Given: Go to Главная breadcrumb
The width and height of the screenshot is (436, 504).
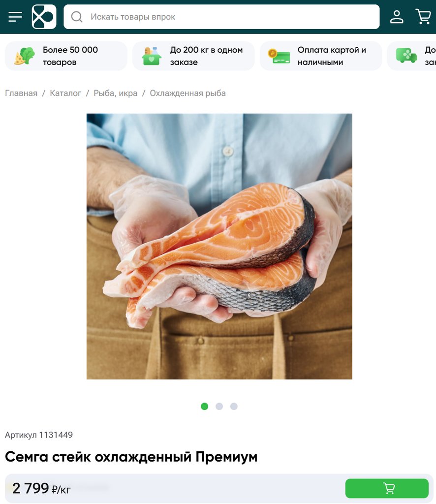Looking at the screenshot, I should pos(21,93).
